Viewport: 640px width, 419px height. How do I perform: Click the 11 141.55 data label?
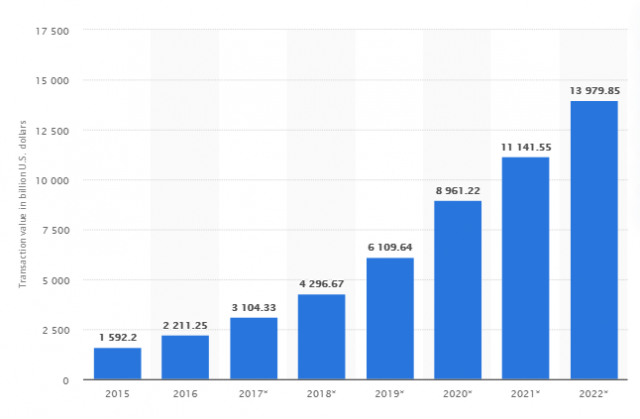(x=526, y=147)
